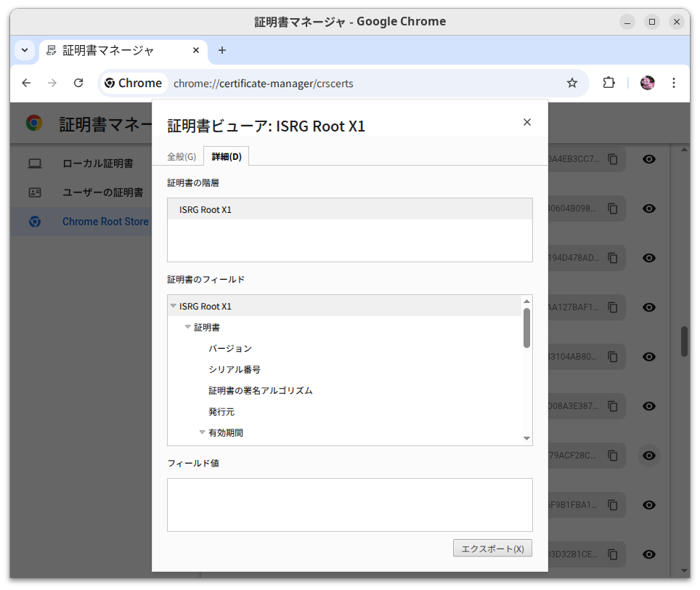Viewport: 700px width, 590px height.
Task: Minimize the Google Chrome window
Action: click(x=627, y=22)
